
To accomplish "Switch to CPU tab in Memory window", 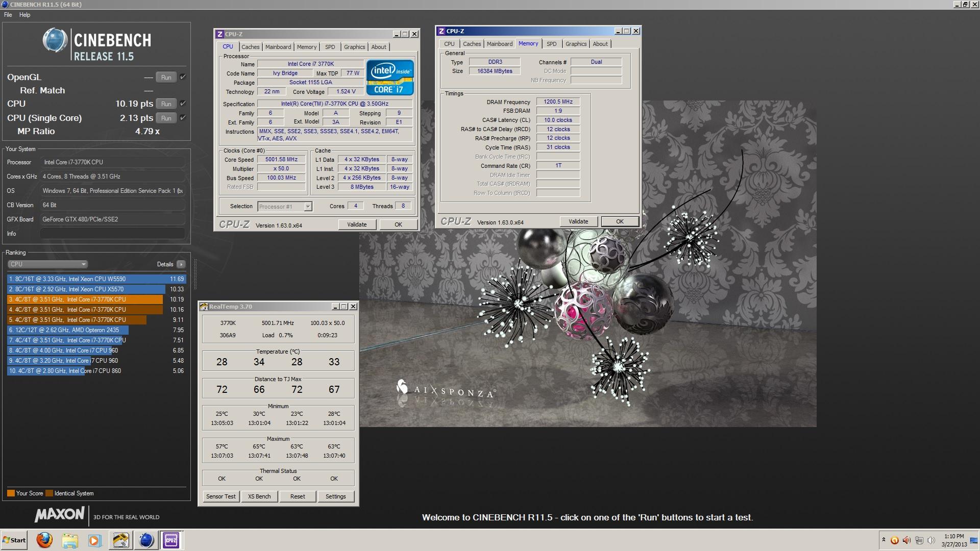I will 449,44.
